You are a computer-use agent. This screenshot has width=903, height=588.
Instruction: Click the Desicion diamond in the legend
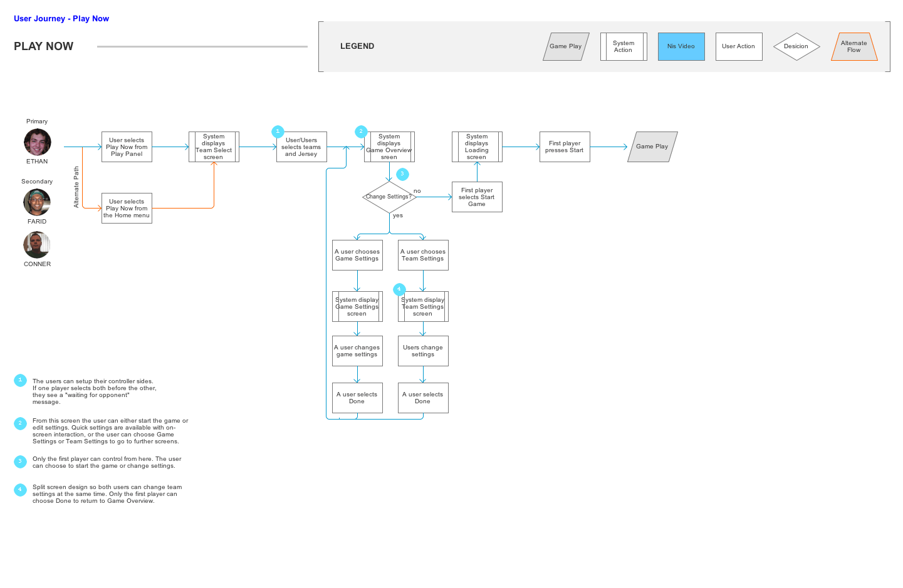point(796,46)
